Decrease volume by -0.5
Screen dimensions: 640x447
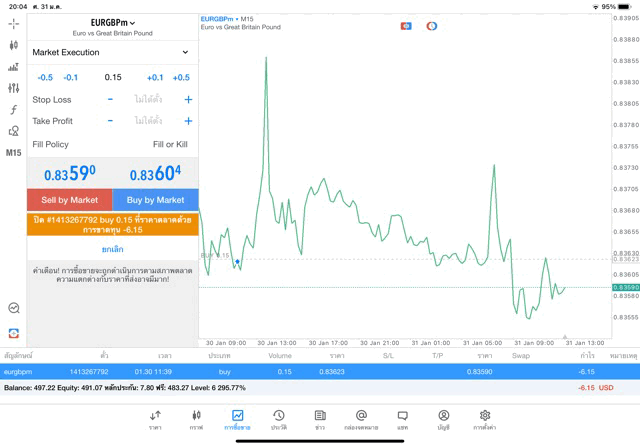(45, 77)
